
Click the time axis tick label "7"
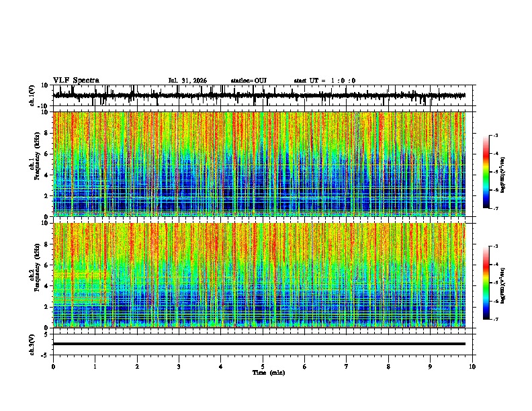pyautogui.click(x=347, y=367)
